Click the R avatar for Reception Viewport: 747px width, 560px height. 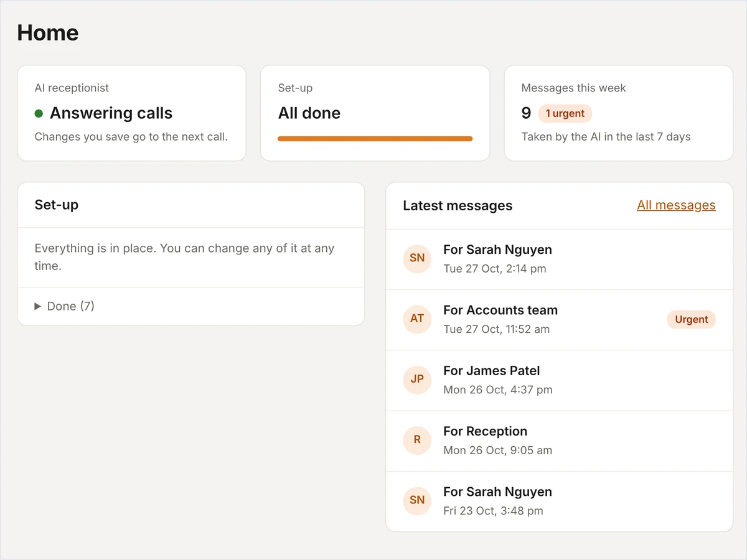(x=417, y=439)
